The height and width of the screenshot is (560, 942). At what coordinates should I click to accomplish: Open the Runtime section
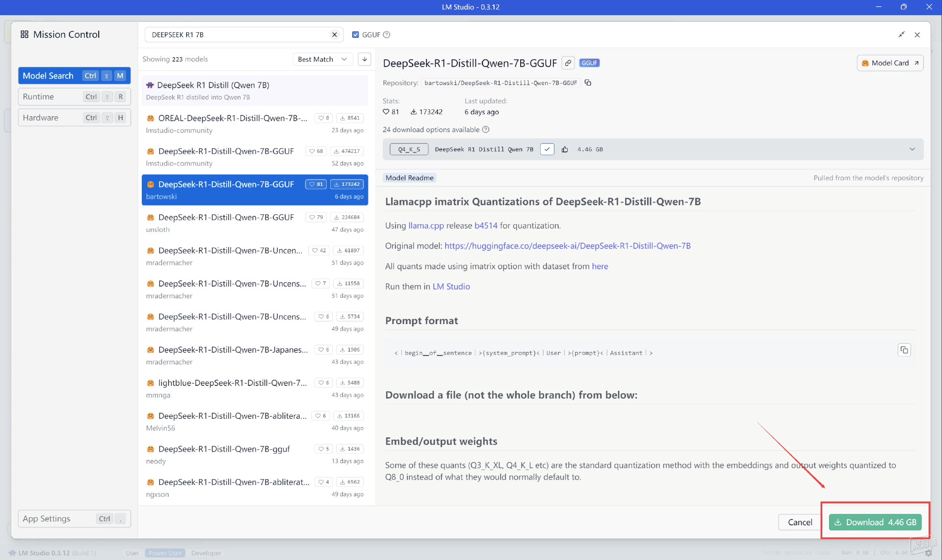click(75, 97)
